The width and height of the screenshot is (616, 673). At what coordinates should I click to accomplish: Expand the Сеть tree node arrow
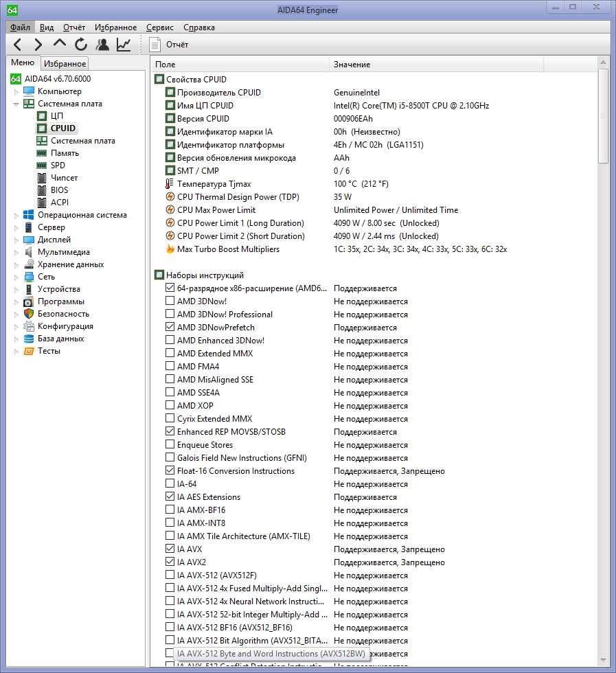pyautogui.click(x=16, y=277)
